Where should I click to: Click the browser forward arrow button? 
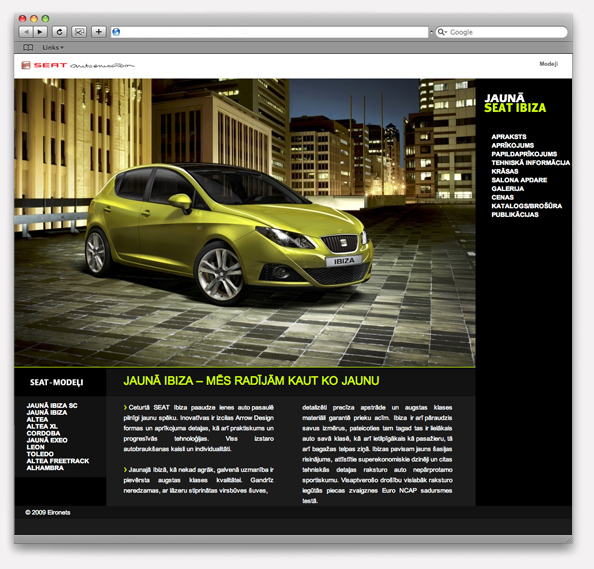click(x=40, y=32)
